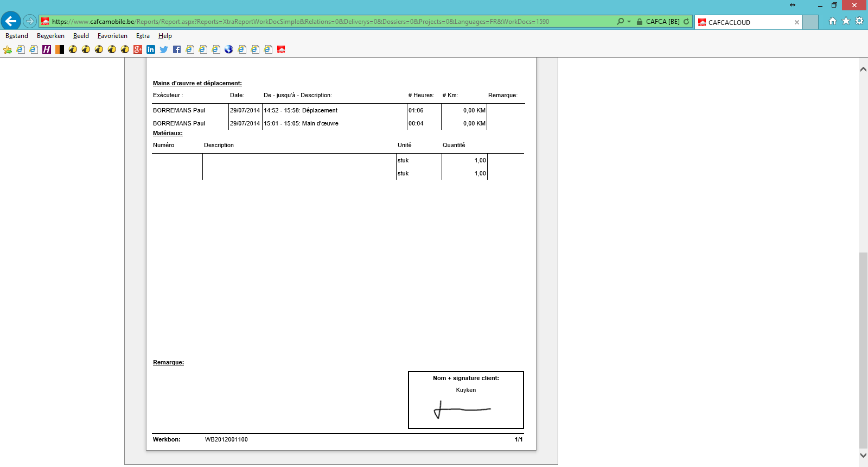This screenshot has width=868, height=467.
Task: Open the LinkedIn favorite shortcut
Action: pyautogui.click(x=151, y=49)
